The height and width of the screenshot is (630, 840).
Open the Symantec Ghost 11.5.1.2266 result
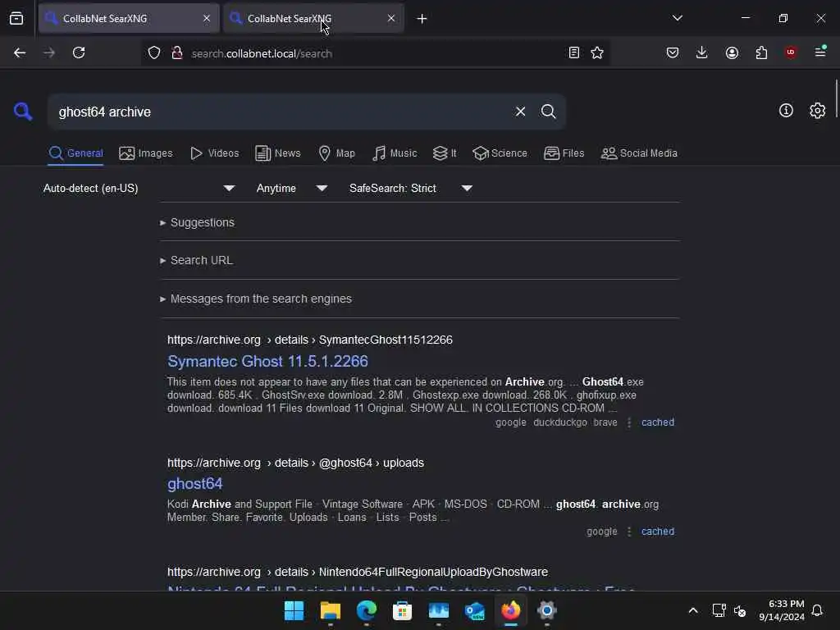click(x=268, y=362)
